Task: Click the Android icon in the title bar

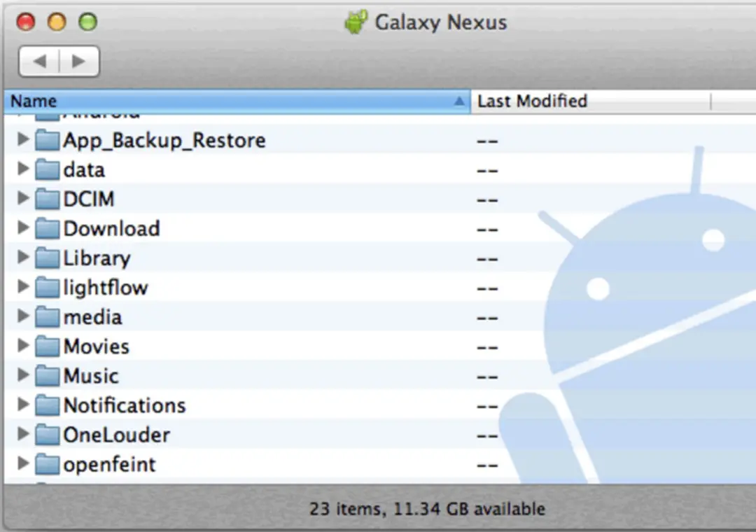Action: [356, 22]
